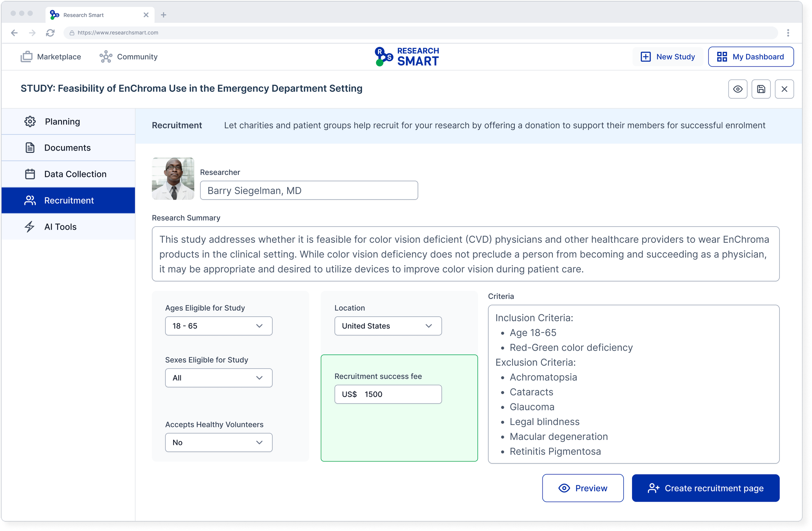Image resolution: width=812 pixels, height=531 pixels.
Task: Expand the Accepts Healthy Volunteers dropdown
Action: tap(218, 442)
